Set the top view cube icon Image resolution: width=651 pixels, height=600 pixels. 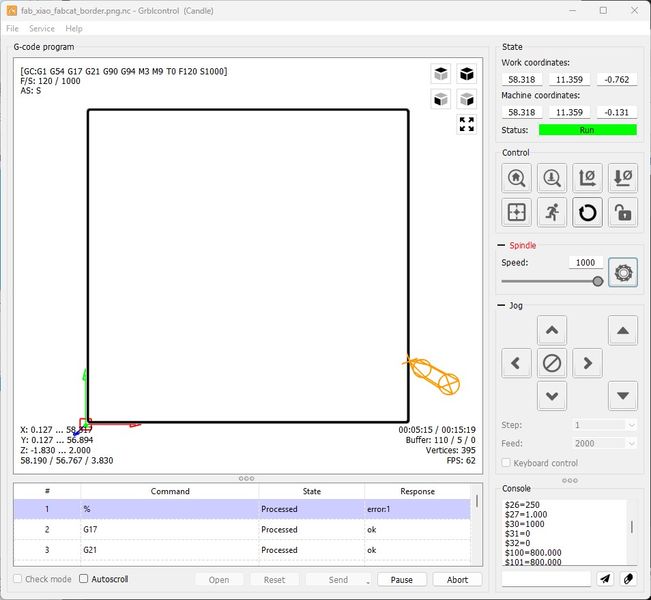tap(441, 74)
